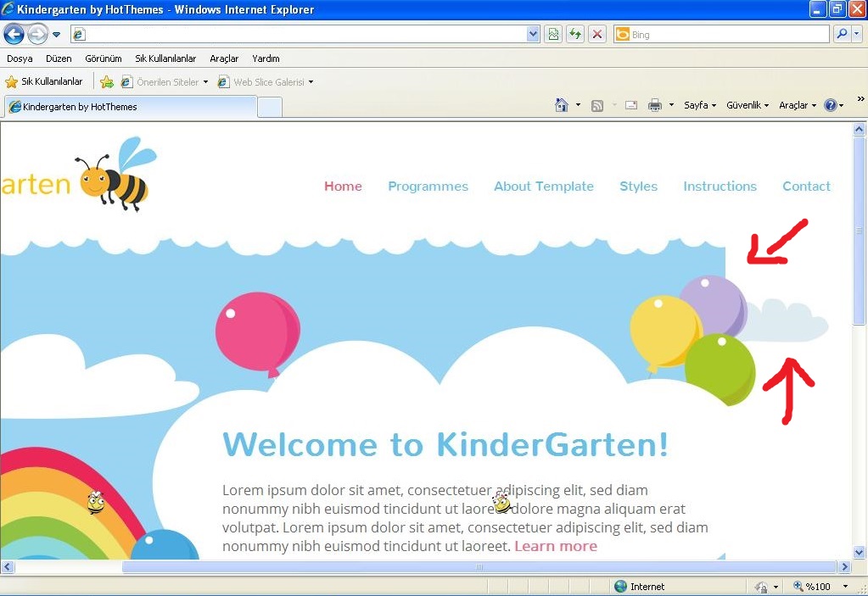Show more command bar items chevron
The height and width of the screenshot is (596, 868).
pos(861,99)
